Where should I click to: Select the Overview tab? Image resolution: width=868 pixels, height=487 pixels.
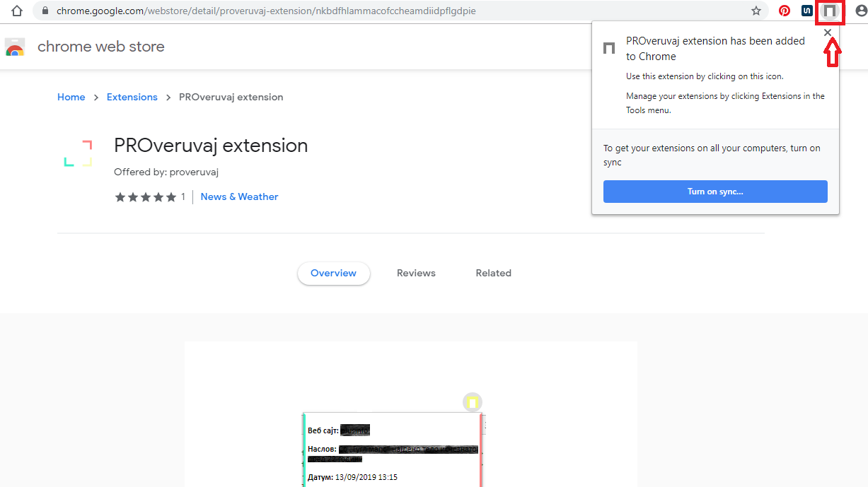pyautogui.click(x=333, y=274)
